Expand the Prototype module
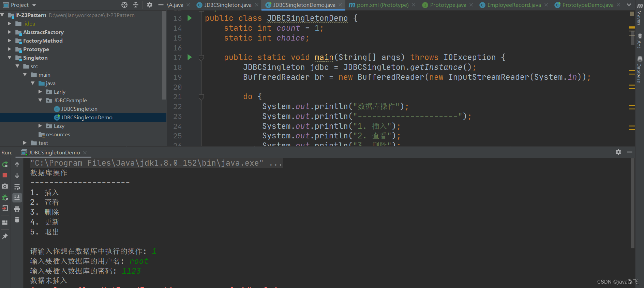The image size is (644, 288). click(x=10, y=49)
